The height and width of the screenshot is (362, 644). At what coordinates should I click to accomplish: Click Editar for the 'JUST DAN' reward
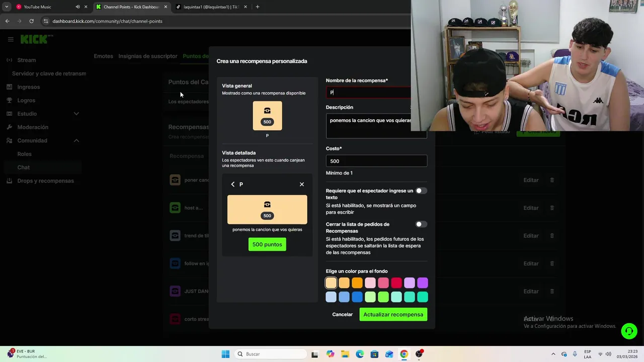531,292
